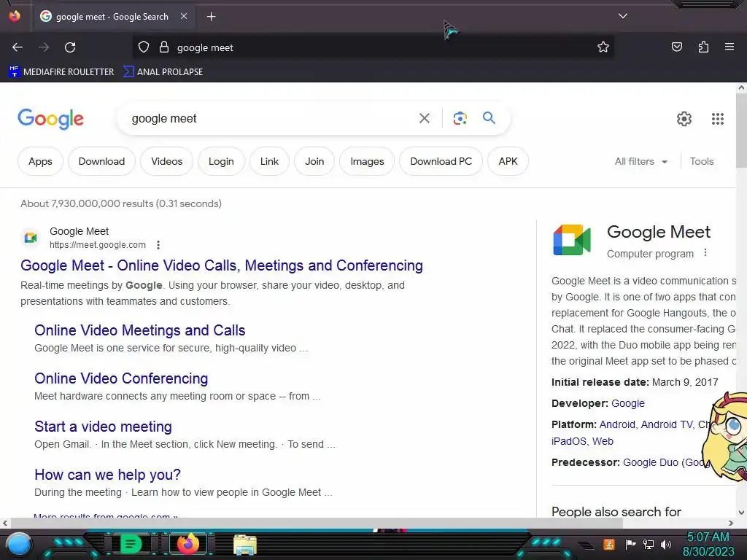Select the Apps filter chip
This screenshot has width=747, height=560.
pos(40,161)
